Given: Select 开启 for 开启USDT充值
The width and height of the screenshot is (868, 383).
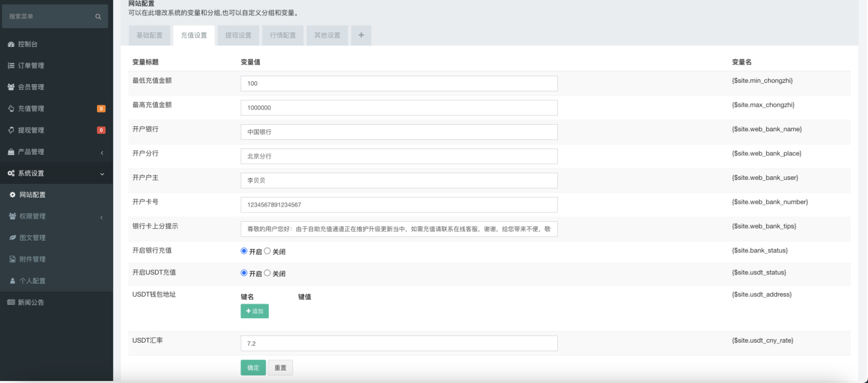Looking at the screenshot, I should (244, 273).
